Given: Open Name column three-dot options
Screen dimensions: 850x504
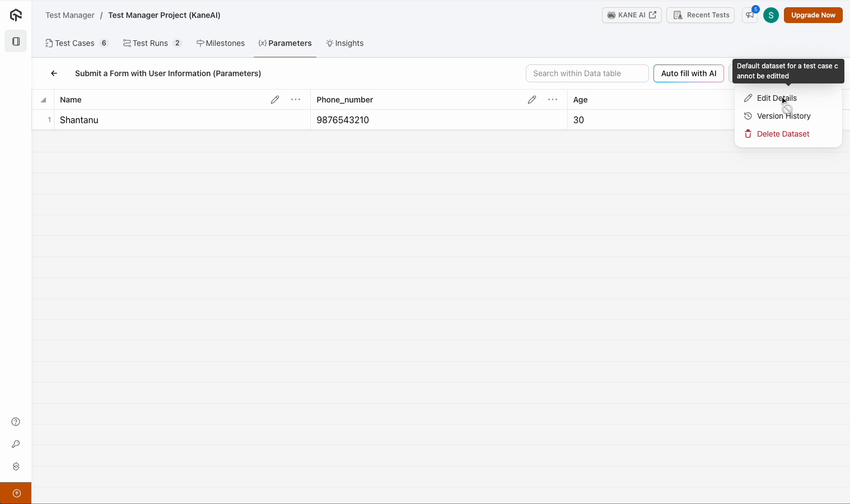Looking at the screenshot, I should click(x=296, y=100).
